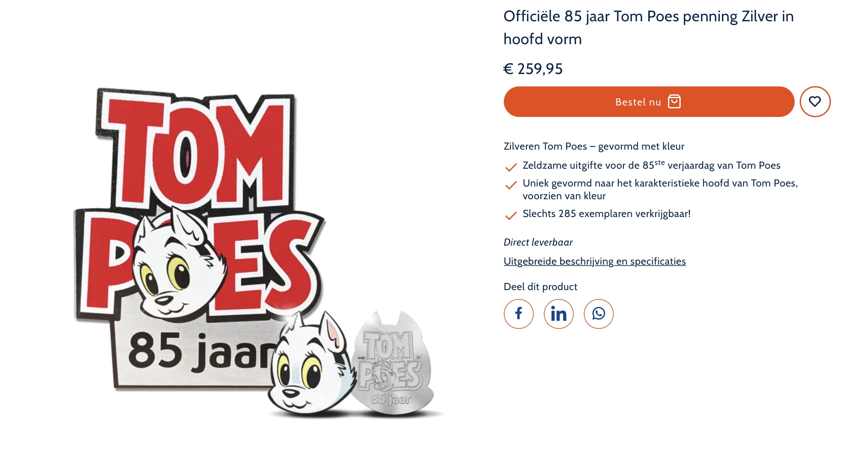Click the 'Direct leverbaar' label
The width and height of the screenshot is (868, 455).
click(538, 242)
